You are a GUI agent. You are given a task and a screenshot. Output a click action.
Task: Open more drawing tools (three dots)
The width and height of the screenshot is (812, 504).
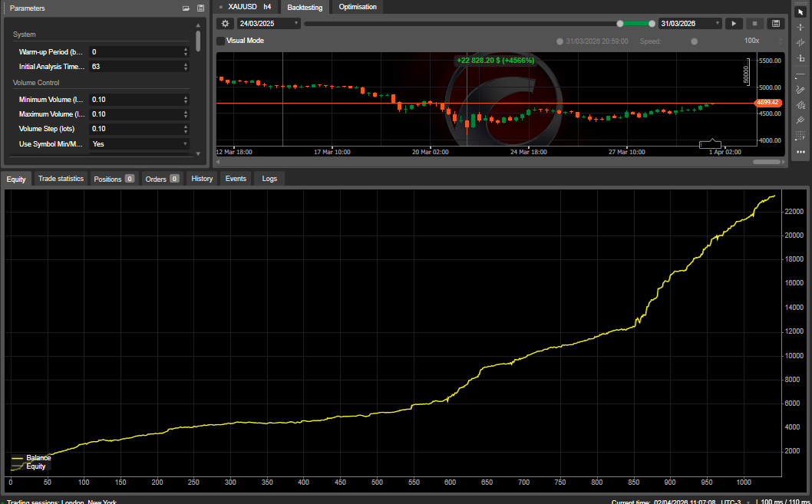[800, 152]
